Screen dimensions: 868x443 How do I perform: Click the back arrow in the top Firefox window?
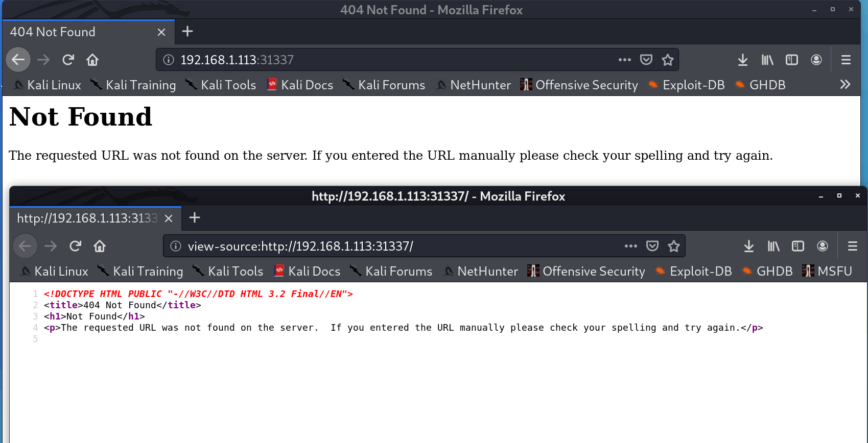(x=18, y=60)
